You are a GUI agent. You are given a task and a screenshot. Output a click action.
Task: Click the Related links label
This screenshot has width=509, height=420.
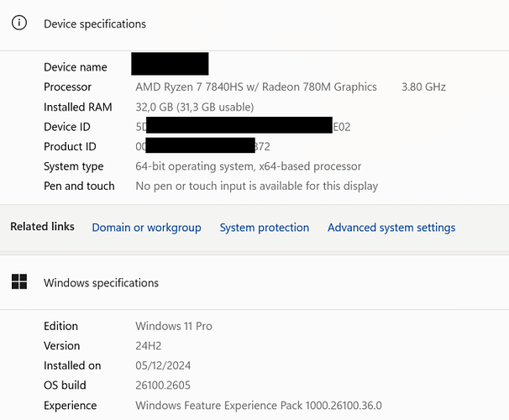pyautogui.click(x=42, y=227)
